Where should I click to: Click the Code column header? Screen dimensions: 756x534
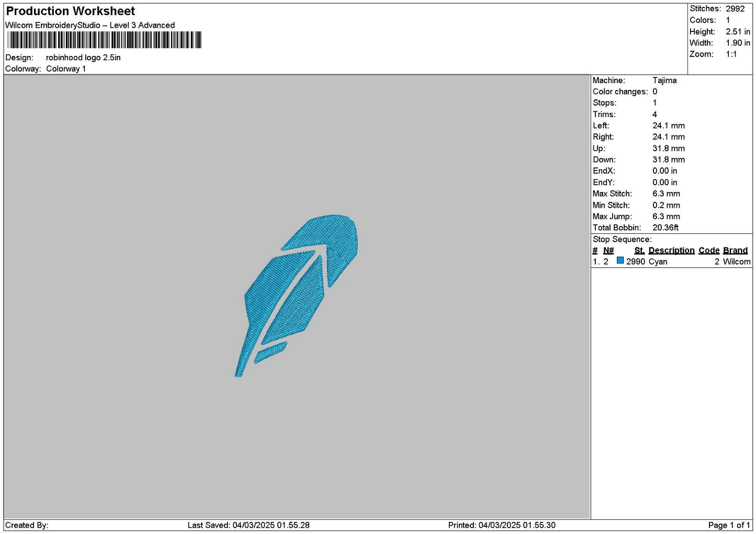coord(709,251)
